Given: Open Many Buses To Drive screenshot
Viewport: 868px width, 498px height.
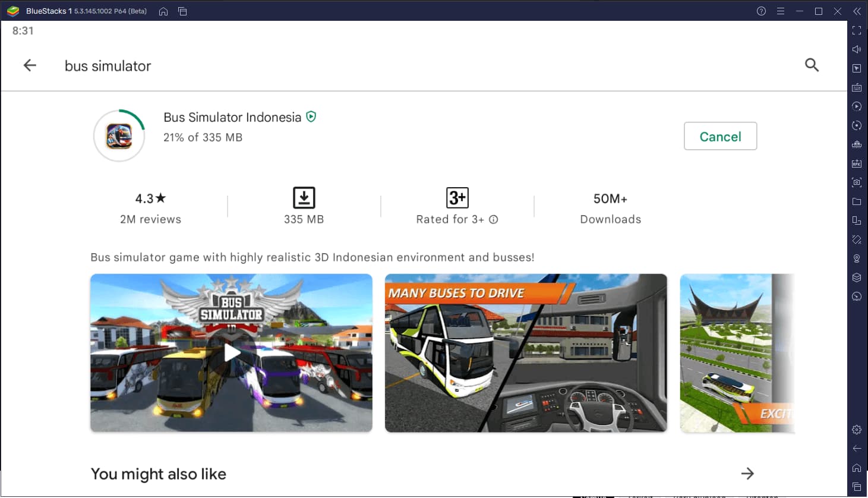Looking at the screenshot, I should (x=526, y=353).
